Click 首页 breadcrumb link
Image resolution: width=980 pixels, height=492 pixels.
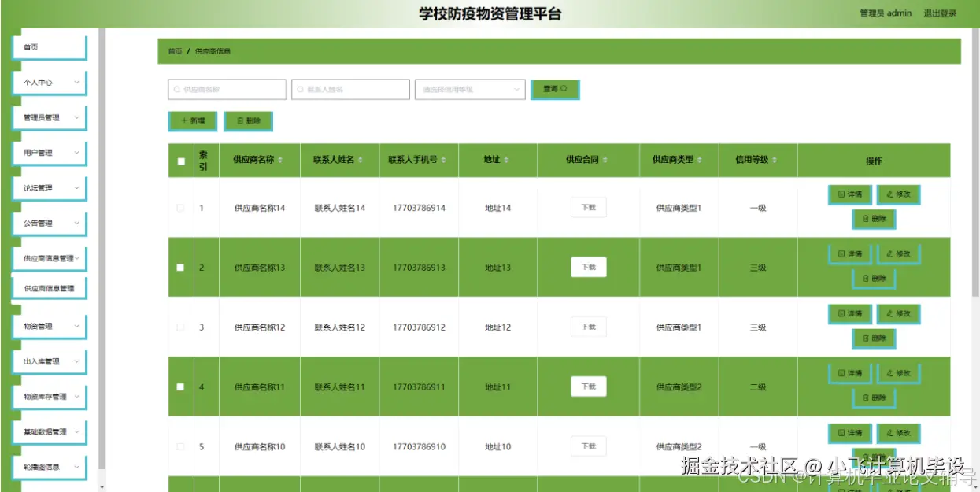coord(175,51)
